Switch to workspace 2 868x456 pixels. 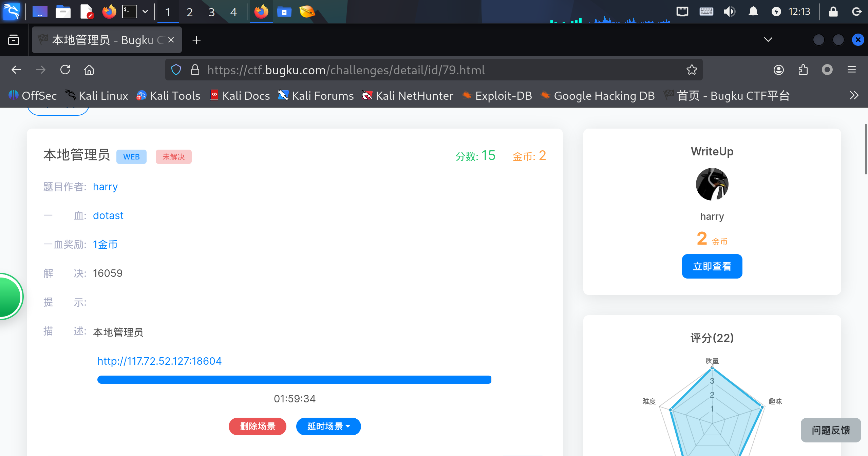pyautogui.click(x=189, y=12)
